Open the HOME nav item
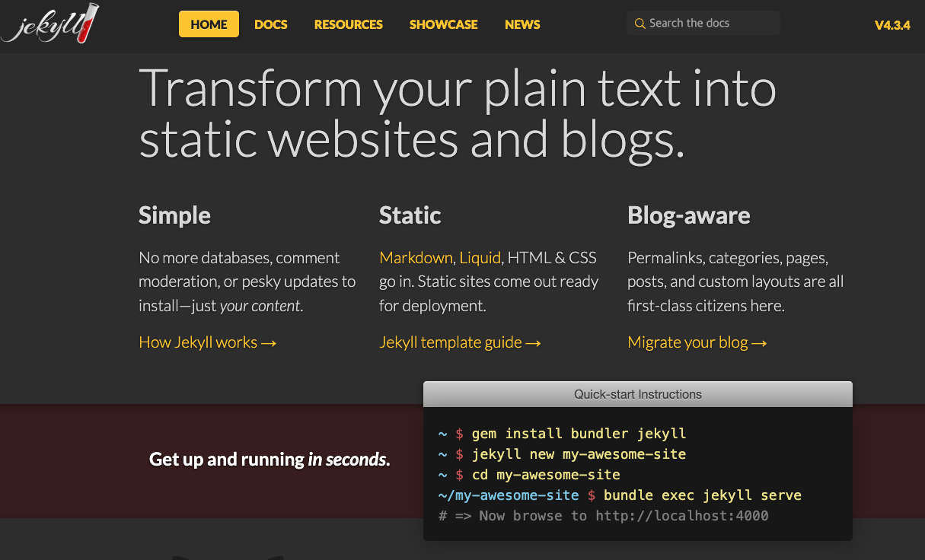 point(209,24)
